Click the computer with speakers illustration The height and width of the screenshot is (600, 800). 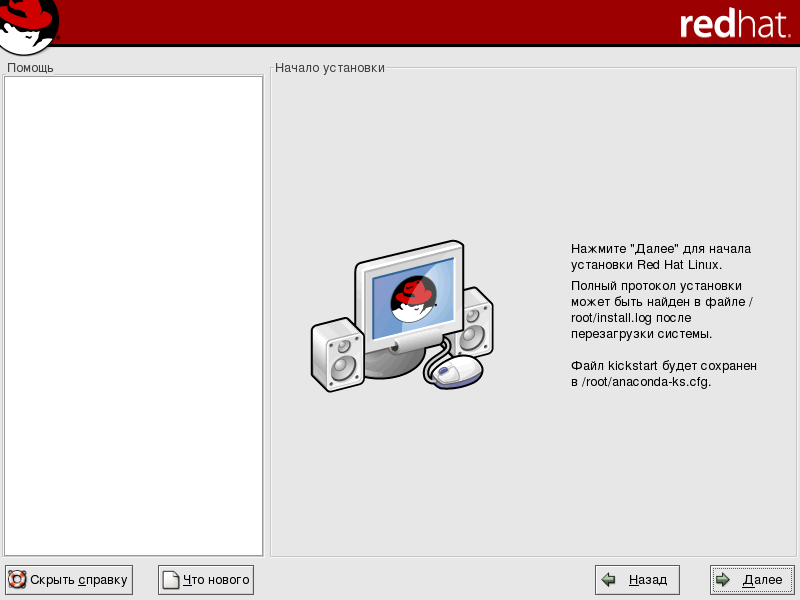(x=402, y=316)
